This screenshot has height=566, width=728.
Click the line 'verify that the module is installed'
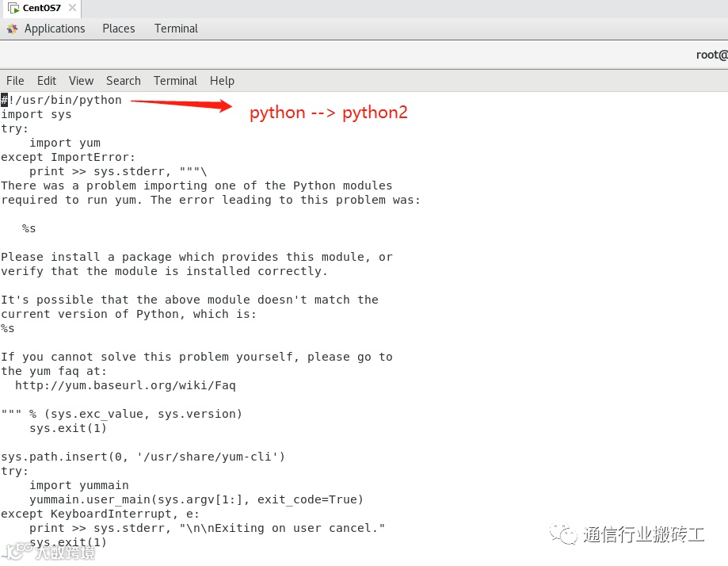[164, 271]
